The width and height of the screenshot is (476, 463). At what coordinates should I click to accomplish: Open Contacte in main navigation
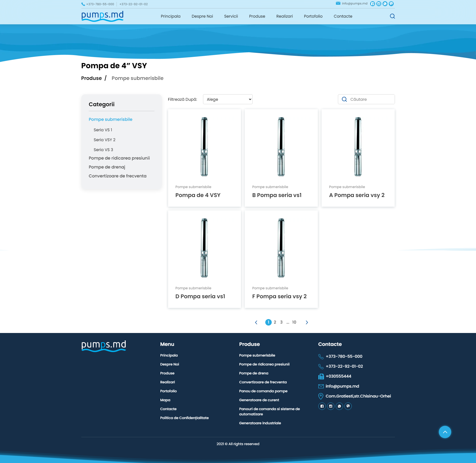click(x=343, y=16)
